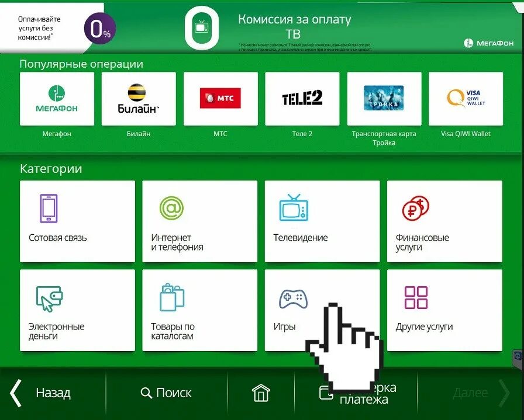Open the Другие услуги category
Image resolution: width=524 pixels, height=420 pixels.
coord(444,310)
